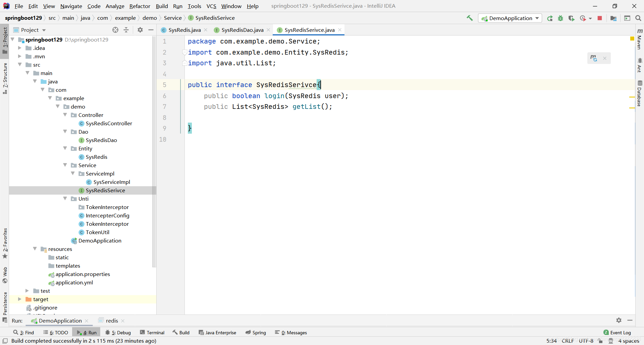
Task: Click Search Everywhere magnifier icon
Action: pos(638,18)
